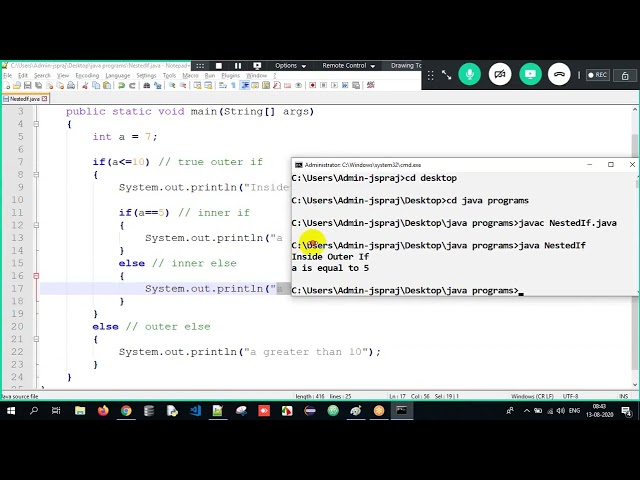This screenshot has height=480, width=640.
Task: Mute the microphone in meeting controls
Action: pos(469,74)
